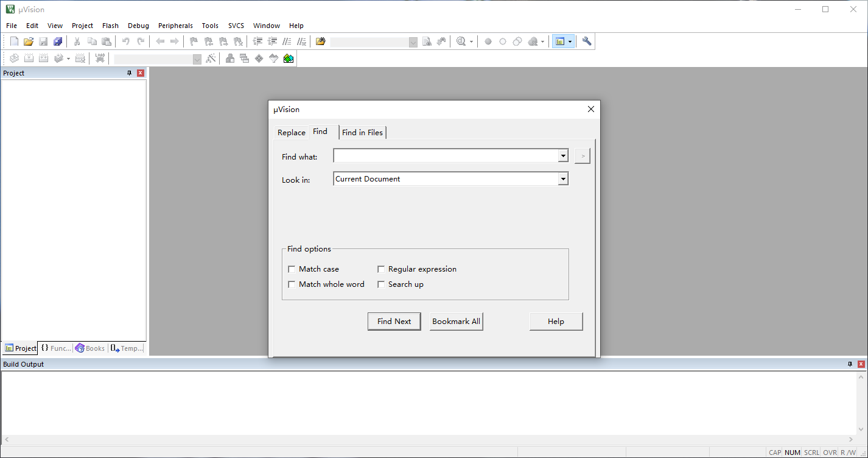
Task: Click into the Find what text field
Action: click(x=446, y=157)
